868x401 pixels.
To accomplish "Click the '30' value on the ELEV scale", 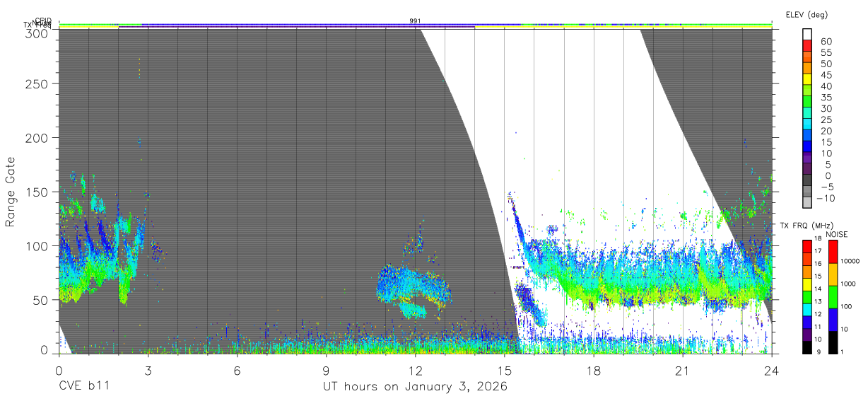I will click(826, 109).
